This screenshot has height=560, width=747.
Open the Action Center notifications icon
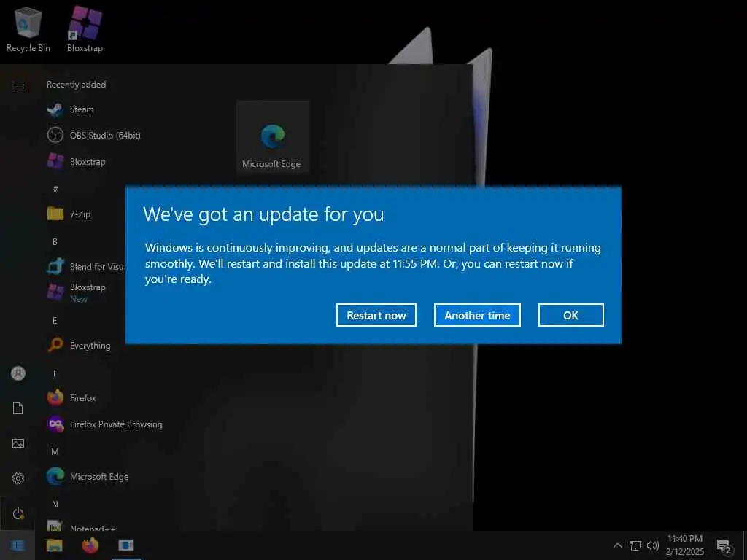724,545
